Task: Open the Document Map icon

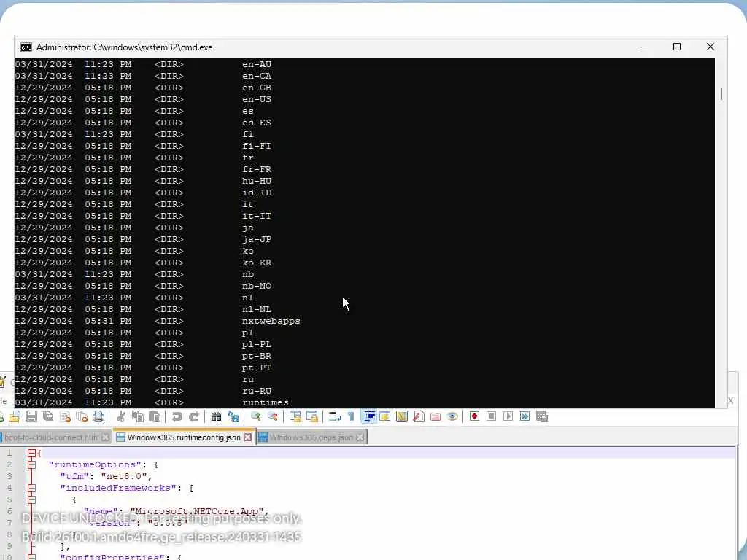Action: 402,417
